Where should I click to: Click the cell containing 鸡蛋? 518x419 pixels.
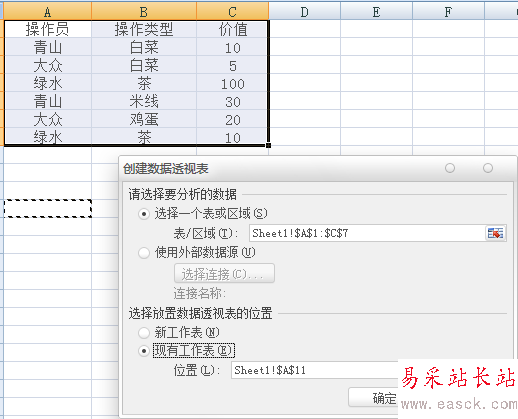[144, 119]
